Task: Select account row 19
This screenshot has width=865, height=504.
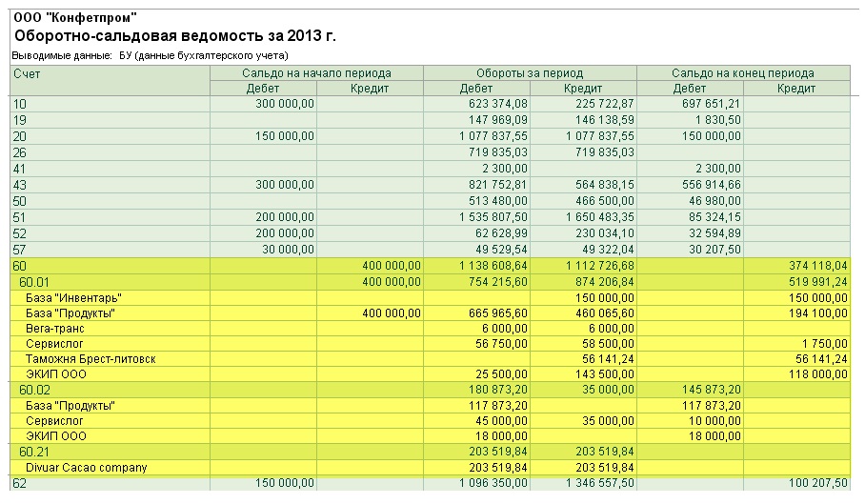Action: [x=431, y=120]
